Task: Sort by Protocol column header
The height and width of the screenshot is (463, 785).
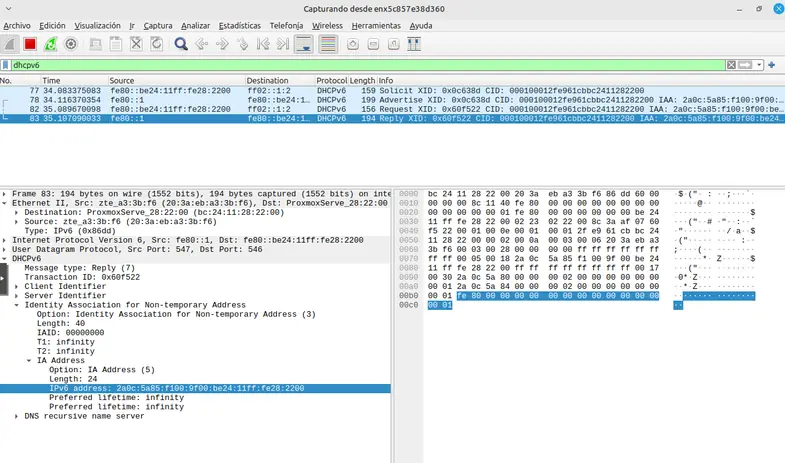Action: pos(331,81)
